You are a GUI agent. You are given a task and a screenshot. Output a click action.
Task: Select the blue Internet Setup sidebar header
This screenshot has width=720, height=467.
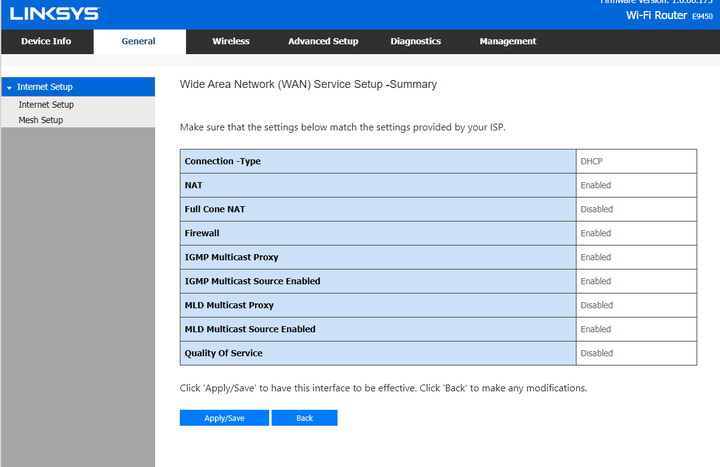[78, 87]
